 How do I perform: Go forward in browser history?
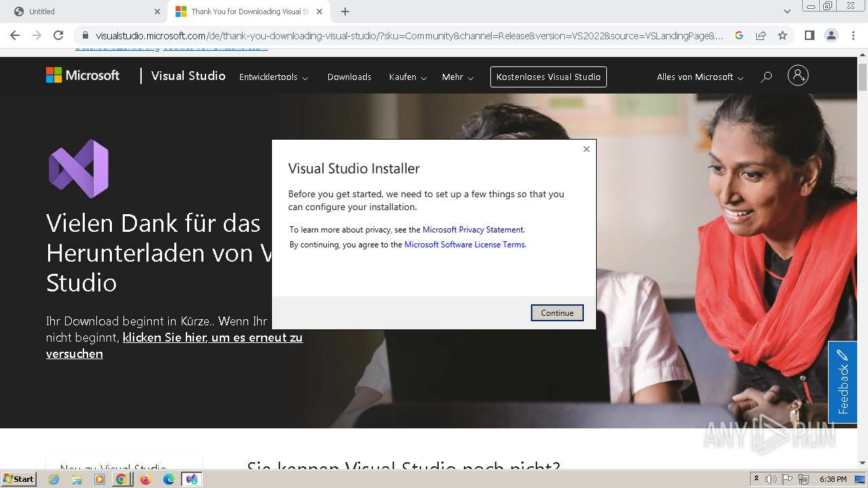(x=37, y=35)
